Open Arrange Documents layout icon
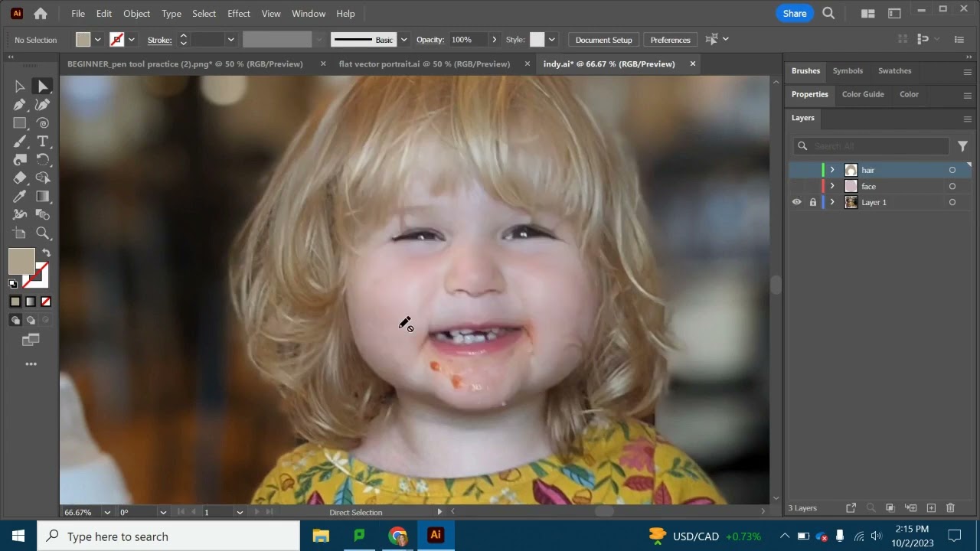 click(867, 13)
